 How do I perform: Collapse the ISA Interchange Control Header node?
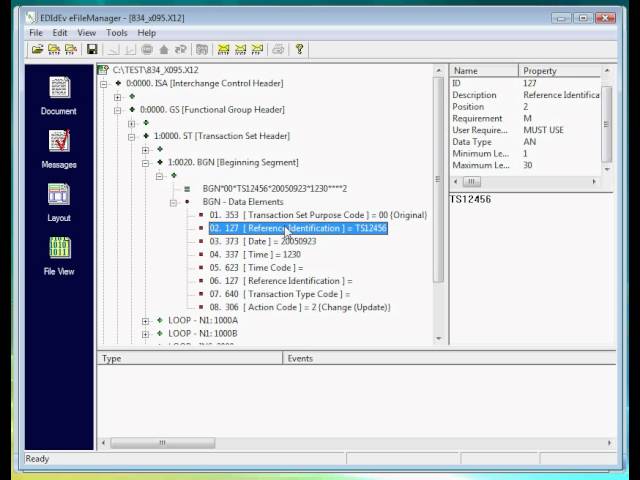(104, 84)
